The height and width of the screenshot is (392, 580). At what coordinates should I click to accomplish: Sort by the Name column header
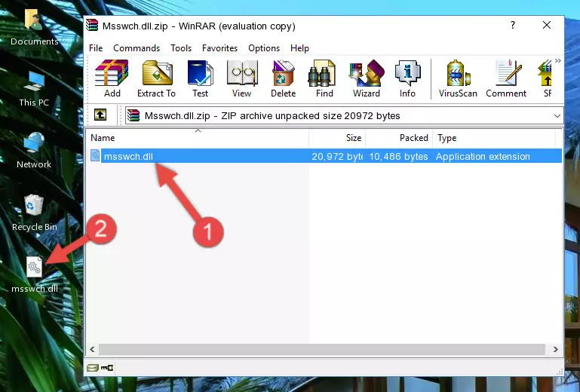(x=198, y=138)
